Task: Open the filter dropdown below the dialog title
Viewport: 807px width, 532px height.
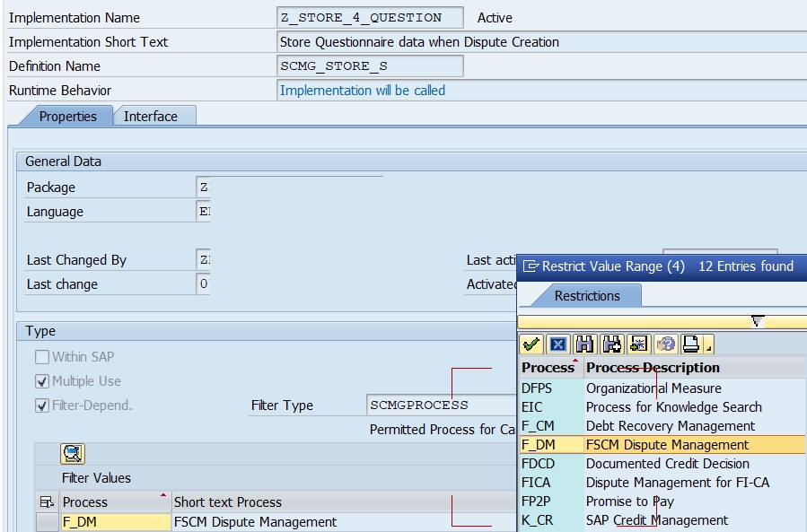Action: [x=756, y=320]
